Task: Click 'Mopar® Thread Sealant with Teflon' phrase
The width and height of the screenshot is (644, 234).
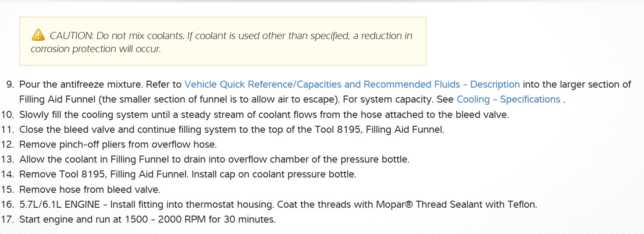Action: click(x=456, y=205)
